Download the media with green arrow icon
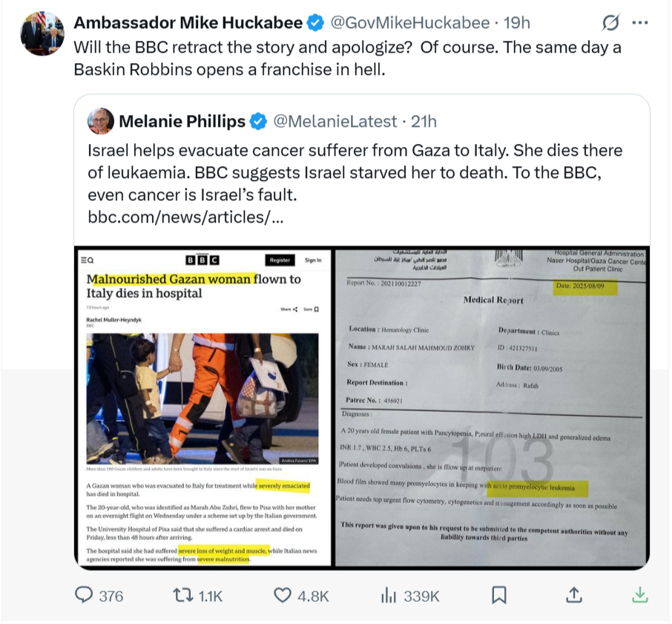Viewport: 672px width, 624px height. (640, 595)
